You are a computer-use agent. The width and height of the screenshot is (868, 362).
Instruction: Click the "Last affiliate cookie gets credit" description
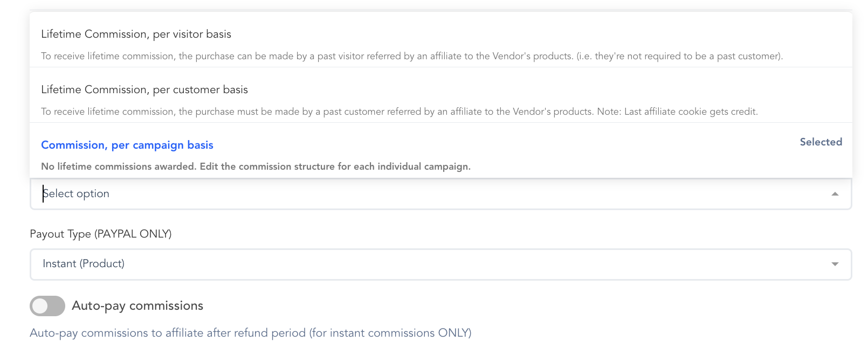(x=677, y=112)
